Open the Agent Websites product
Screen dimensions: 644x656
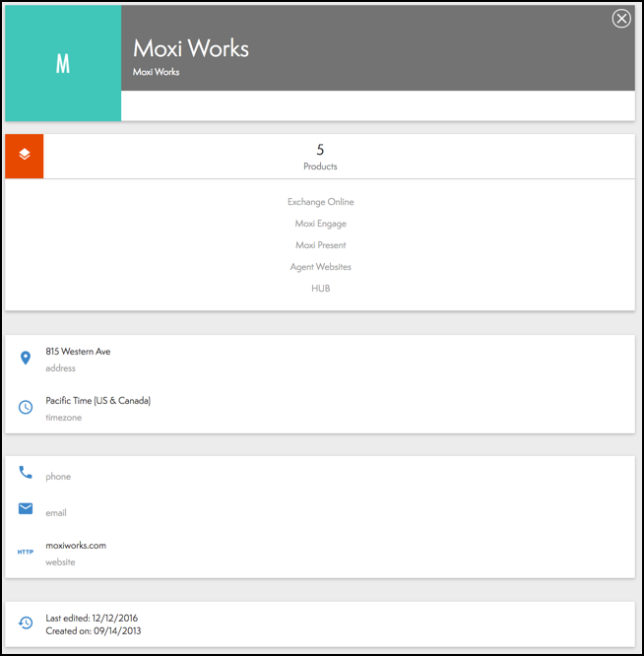[x=320, y=267]
